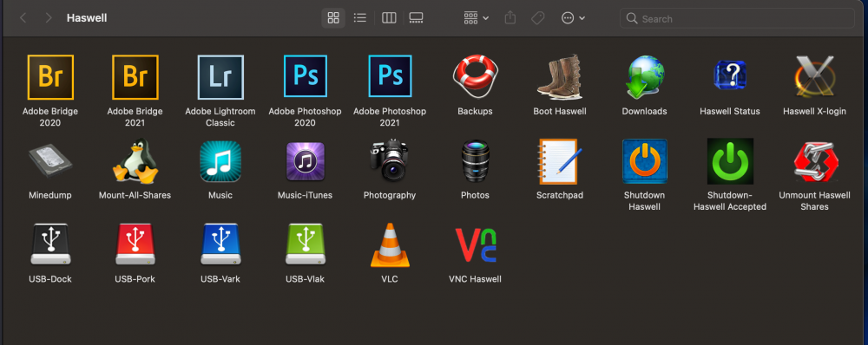This screenshot has width=868, height=345.
Task: Click the Boot Haswell boots icon
Action: click(x=560, y=76)
